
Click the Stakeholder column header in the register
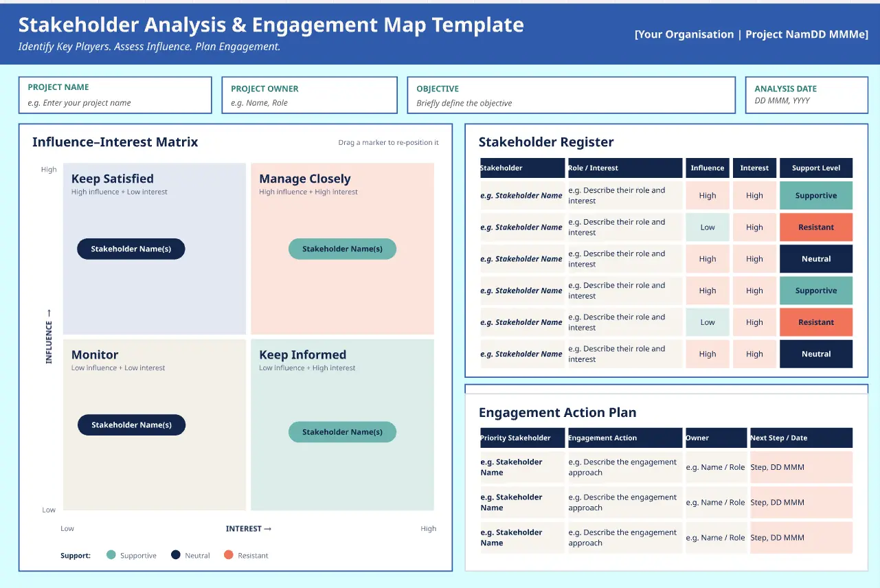coord(522,168)
